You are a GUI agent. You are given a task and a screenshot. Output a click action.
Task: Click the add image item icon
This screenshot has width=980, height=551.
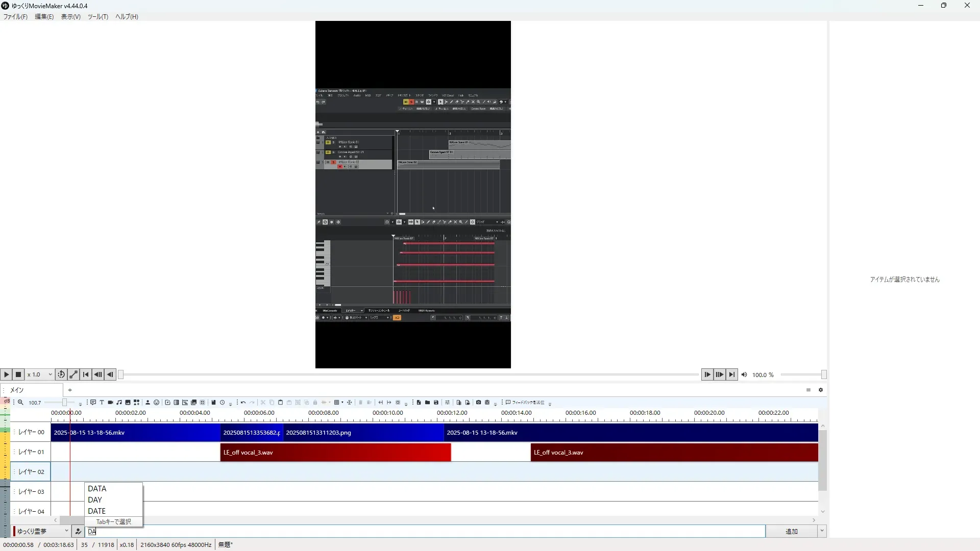coord(128,403)
